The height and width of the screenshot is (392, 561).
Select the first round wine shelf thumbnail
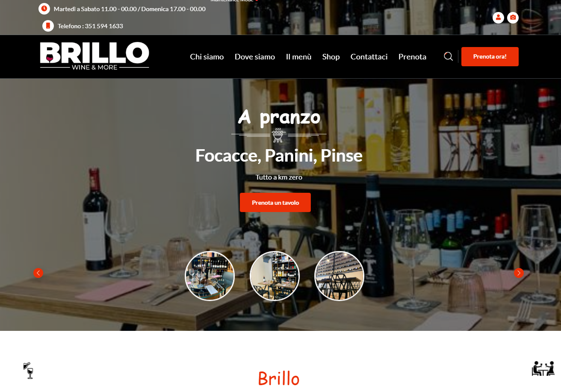click(x=210, y=276)
